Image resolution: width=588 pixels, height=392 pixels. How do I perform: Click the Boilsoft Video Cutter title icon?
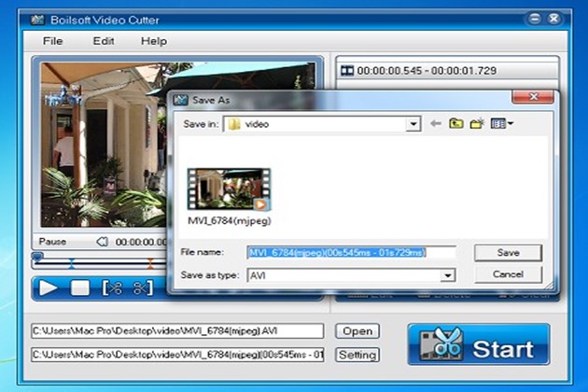(37, 20)
